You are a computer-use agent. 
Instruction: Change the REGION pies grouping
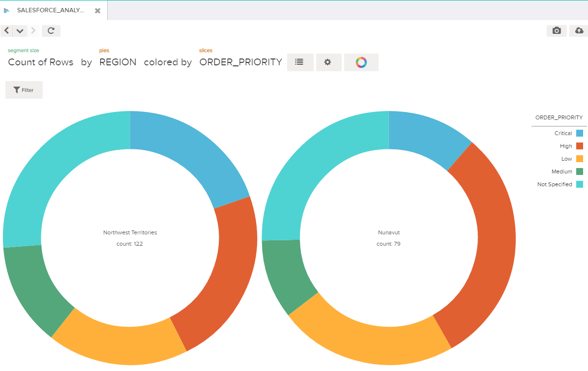tap(118, 62)
